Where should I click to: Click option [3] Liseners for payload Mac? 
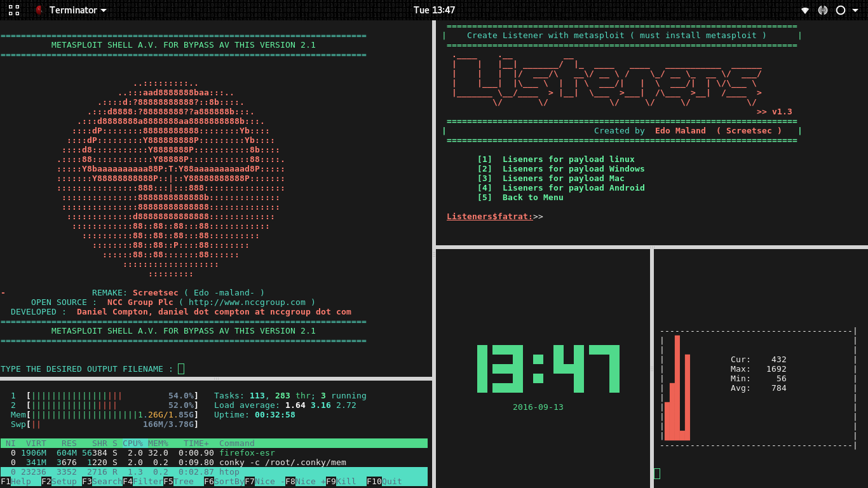point(551,179)
